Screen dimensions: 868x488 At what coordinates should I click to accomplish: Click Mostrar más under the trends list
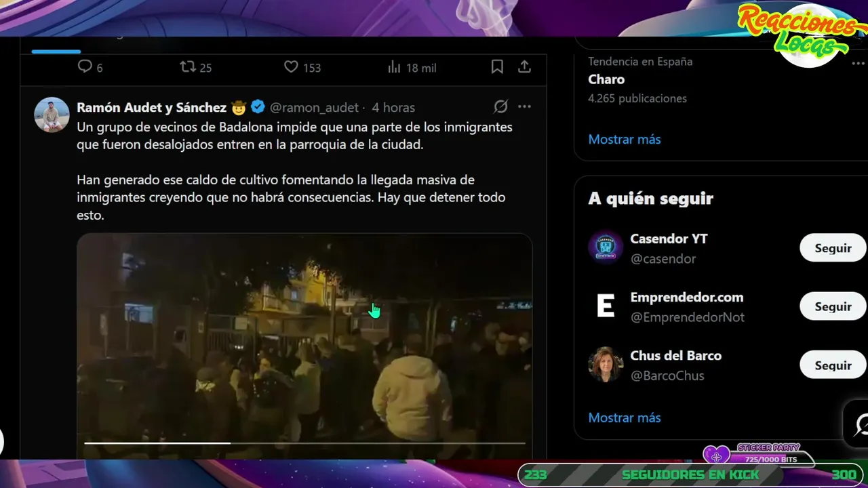pos(625,139)
